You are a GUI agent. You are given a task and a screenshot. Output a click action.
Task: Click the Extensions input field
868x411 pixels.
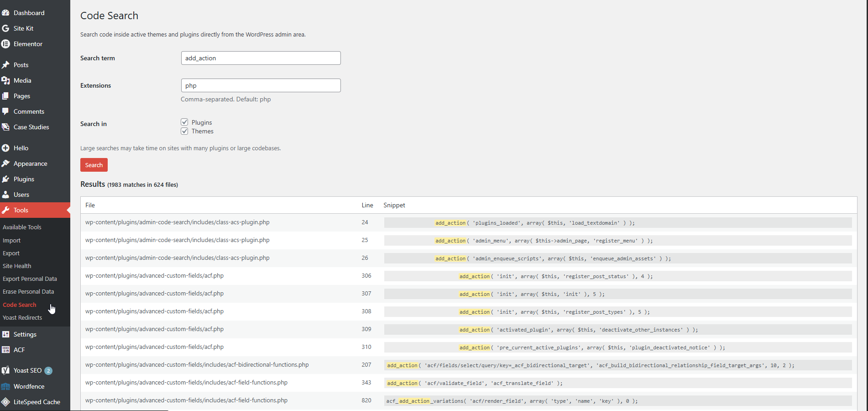tap(260, 85)
